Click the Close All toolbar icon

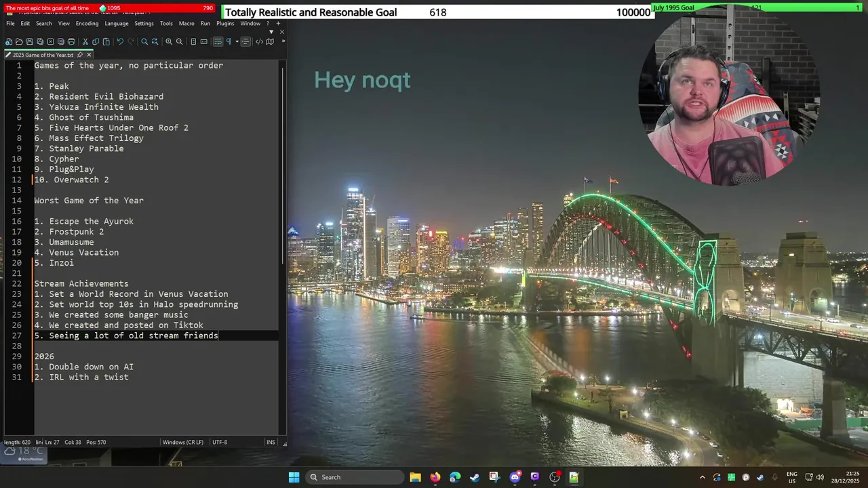61,41
